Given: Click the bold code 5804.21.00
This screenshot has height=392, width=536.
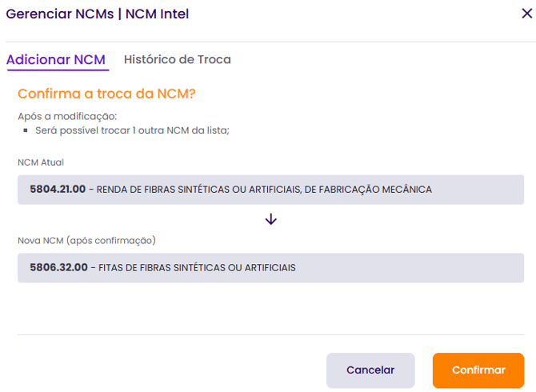Looking at the screenshot, I should [x=58, y=190].
